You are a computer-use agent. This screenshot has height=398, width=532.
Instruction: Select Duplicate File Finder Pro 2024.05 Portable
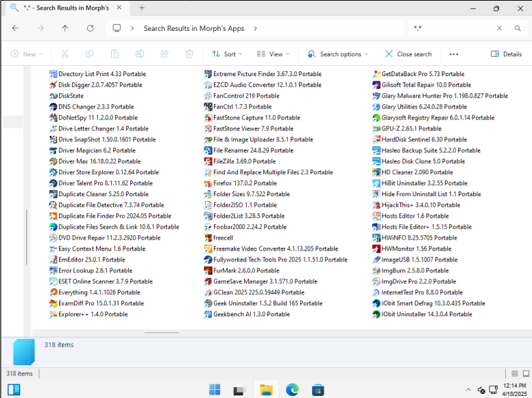110,216
